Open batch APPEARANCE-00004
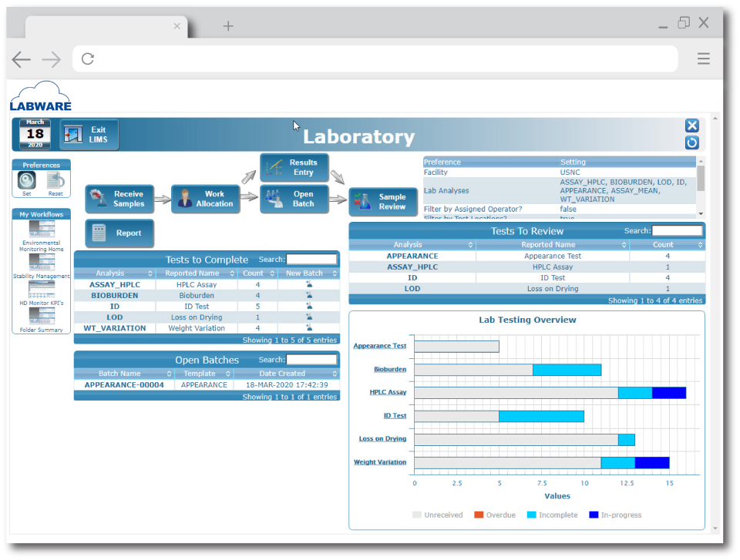The image size is (740, 560). point(123,384)
